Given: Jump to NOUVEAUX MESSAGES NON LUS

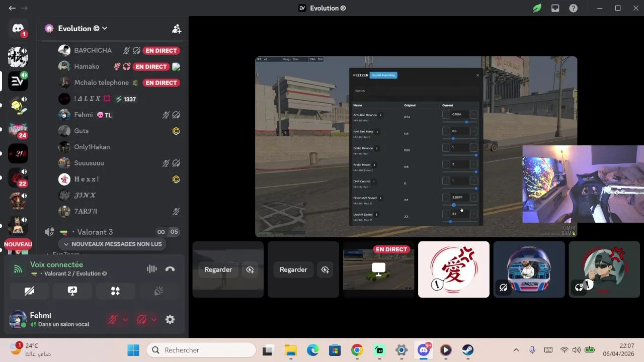Looking at the screenshot, I should coord(113,244).
